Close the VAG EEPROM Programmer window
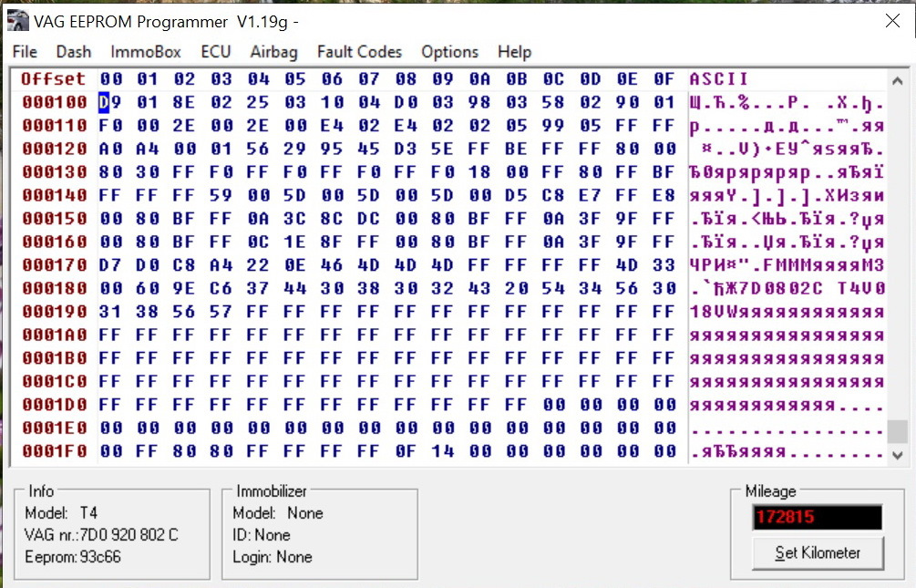 coord(891,21)
